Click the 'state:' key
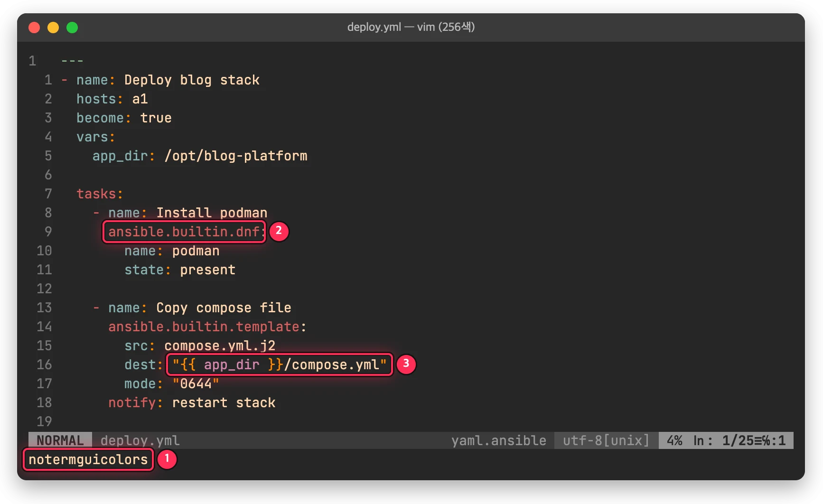 pos(148,270)
